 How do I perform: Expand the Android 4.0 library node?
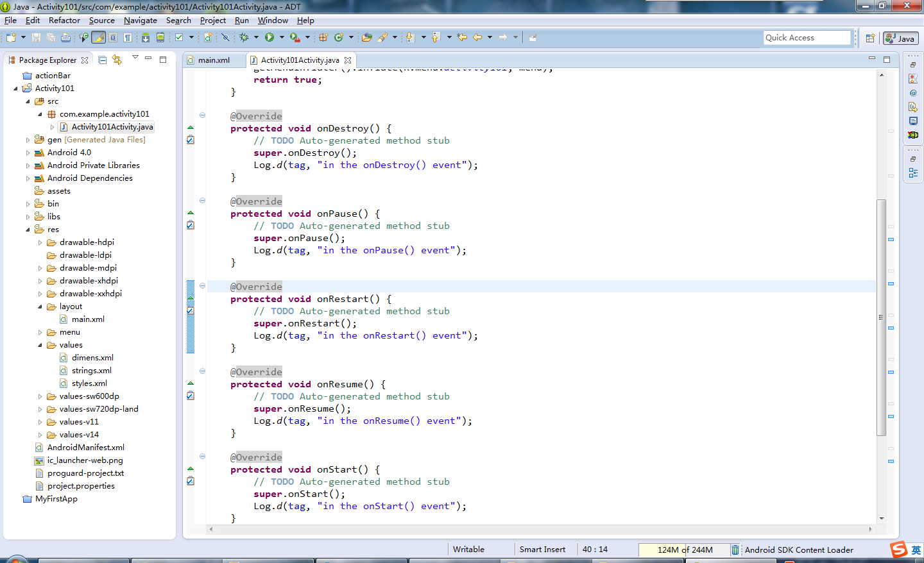coord(28,153)
